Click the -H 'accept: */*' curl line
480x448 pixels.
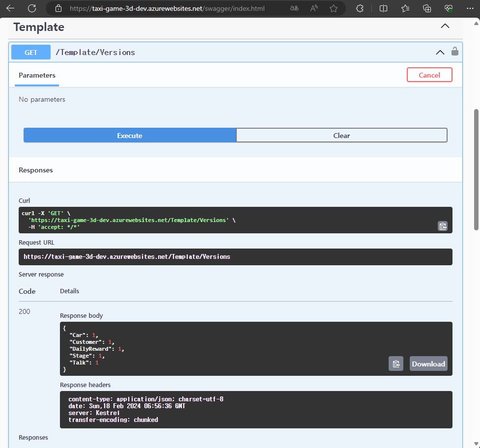coord(54,227)
